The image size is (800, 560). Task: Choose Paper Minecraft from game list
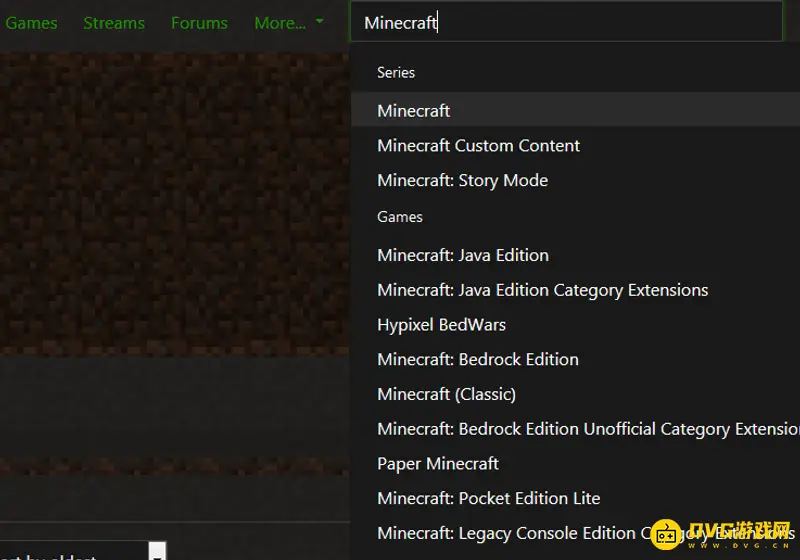click(x=438, y=464)
